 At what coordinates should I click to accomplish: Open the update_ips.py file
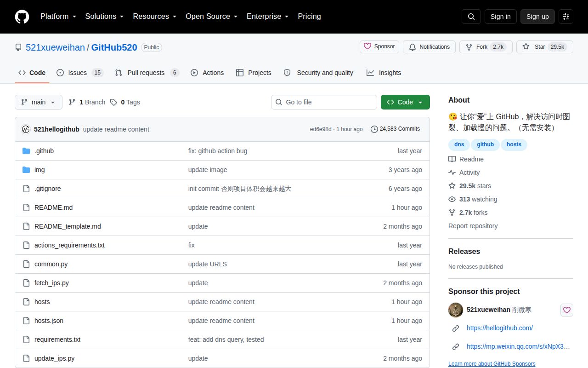click(x=54, y=358)
